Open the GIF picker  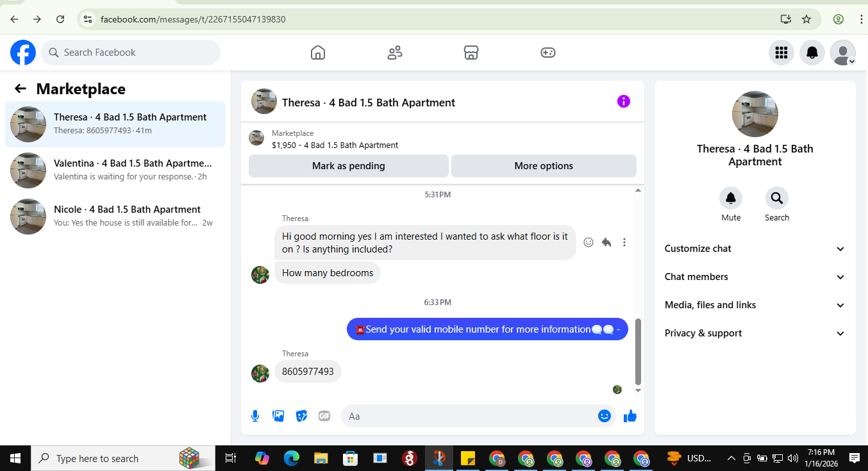tap(324, 416)
